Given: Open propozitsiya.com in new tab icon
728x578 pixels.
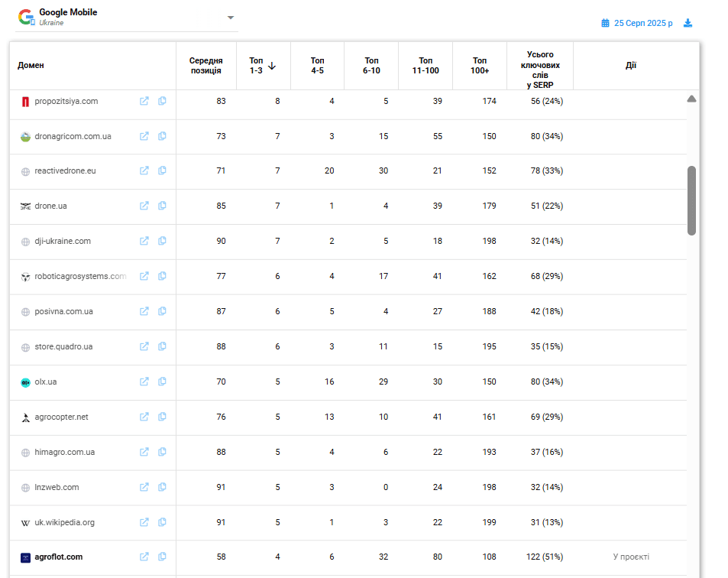Looking at the screenshot, I should point(144,101).
